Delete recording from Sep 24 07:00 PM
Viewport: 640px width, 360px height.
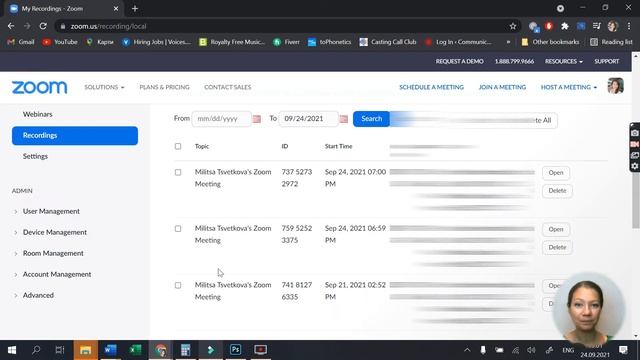coord(557,191)
